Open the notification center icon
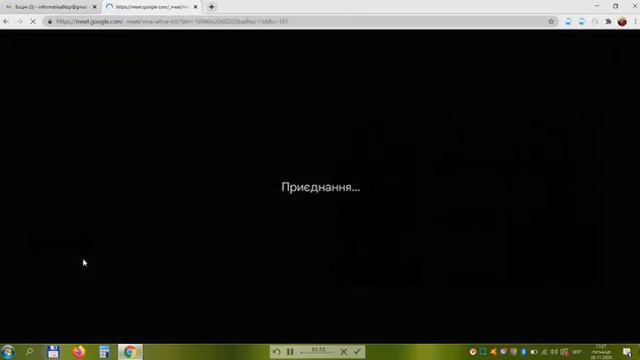 (x=627, y=352)
